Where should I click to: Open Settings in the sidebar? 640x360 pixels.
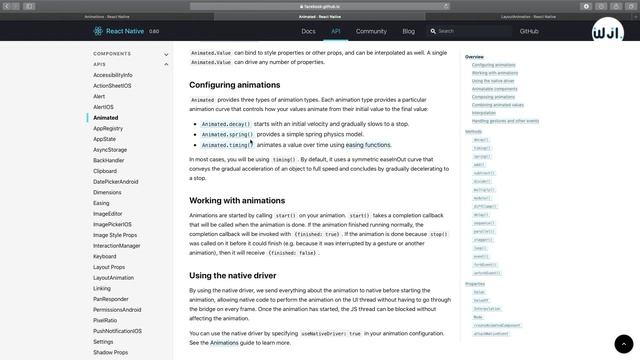[103, 342]
